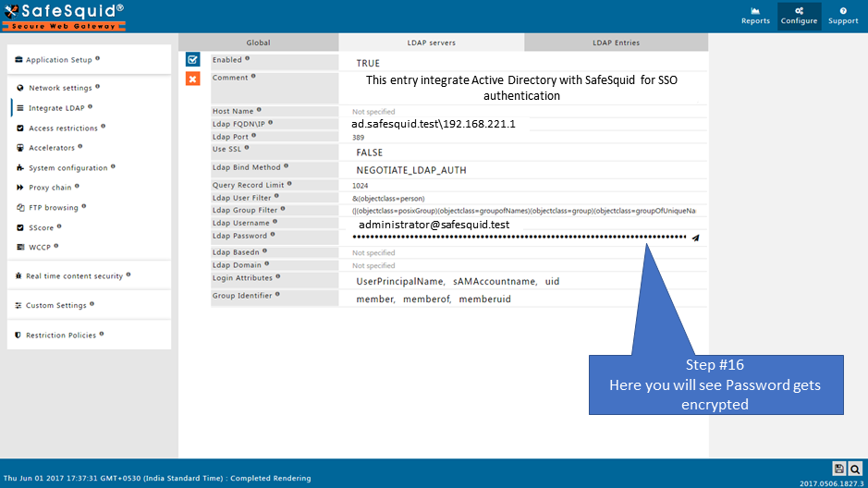Switch to the LDAP servers tab

click(432, 43)
